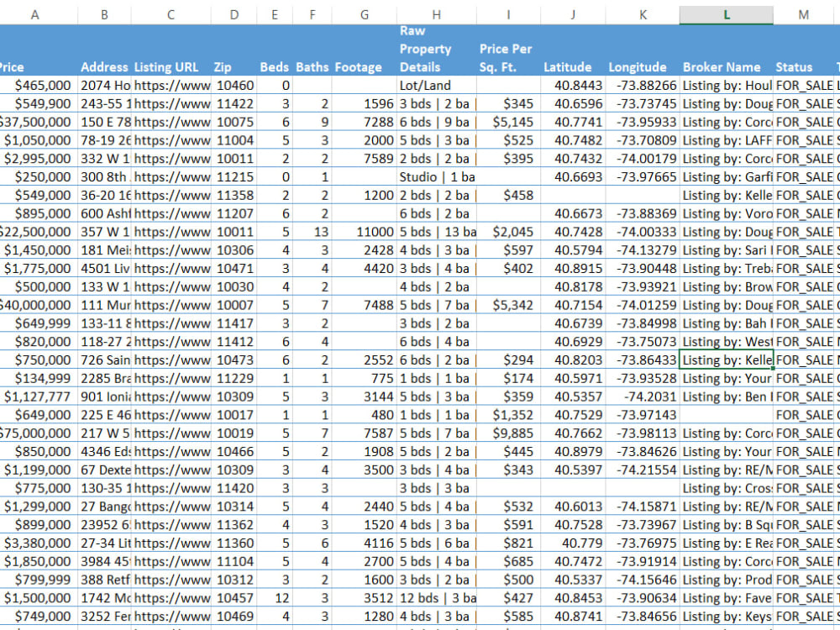Select the Studio | 1 ba cell
The height and width of the screenshot is (630, 840).
point(436,176)
